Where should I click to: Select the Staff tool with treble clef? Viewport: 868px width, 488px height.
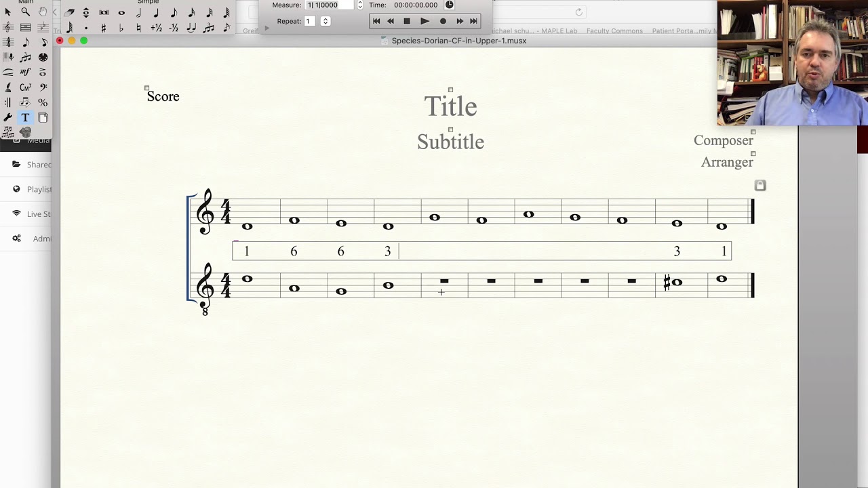7,27
